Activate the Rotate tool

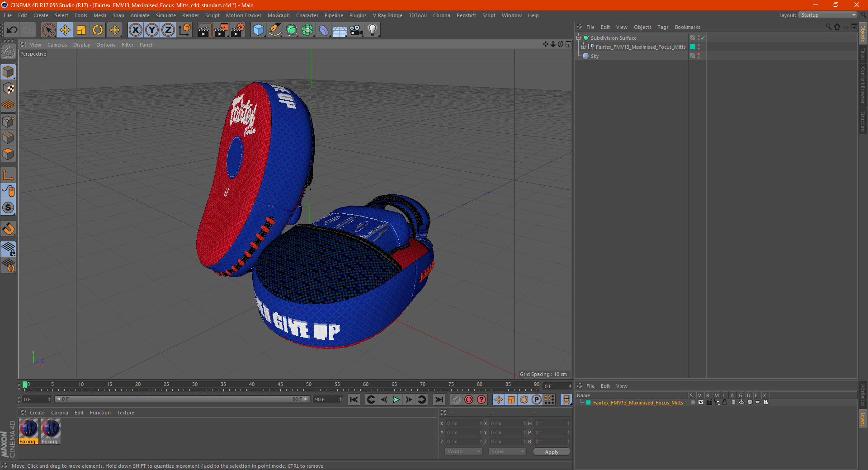click(x=98, y=30)
